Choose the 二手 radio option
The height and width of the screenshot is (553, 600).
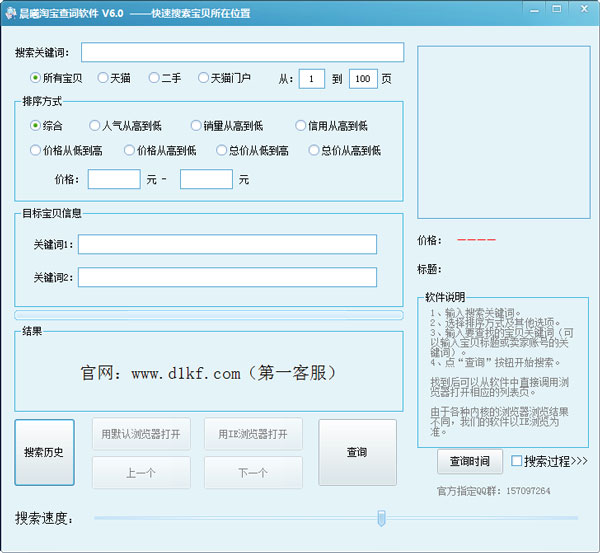point(154,77)
